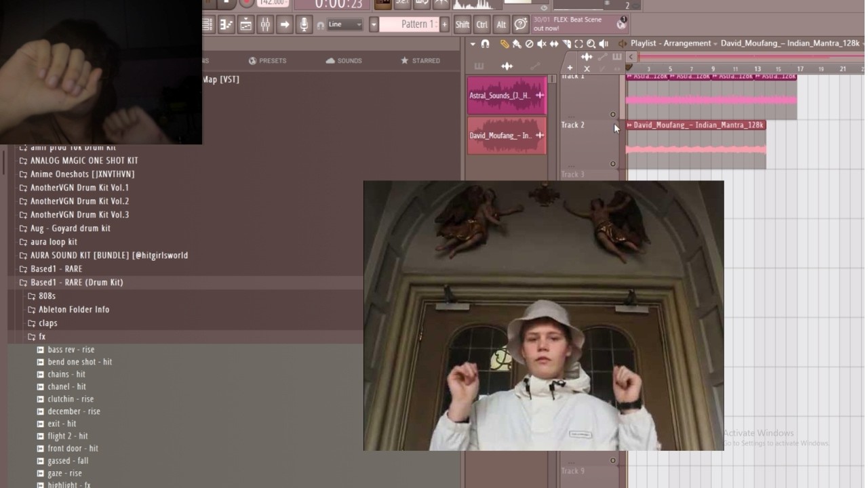The image size is (868, 488).
Task: Click the globe news notification icon
Action: (x=622, y=24)
